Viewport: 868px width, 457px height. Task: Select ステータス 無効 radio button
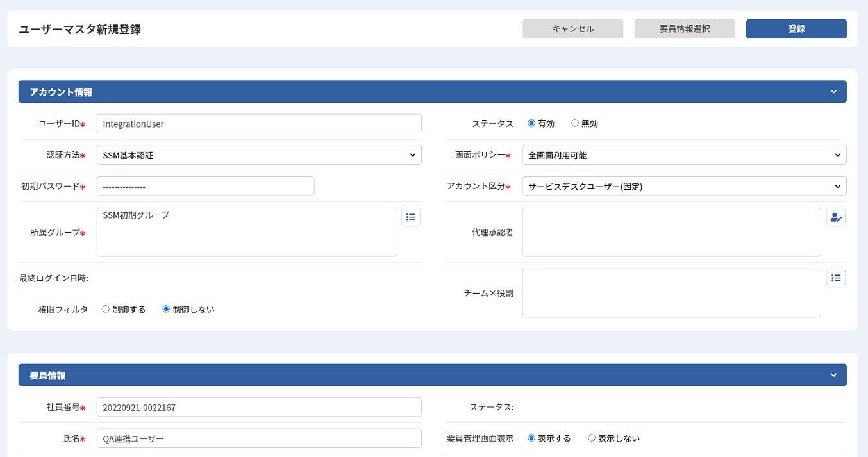(574, 123)
